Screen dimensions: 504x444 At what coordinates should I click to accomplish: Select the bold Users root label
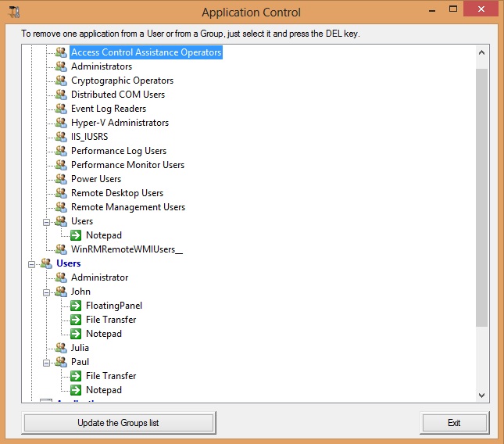click(x=69, y=263)
